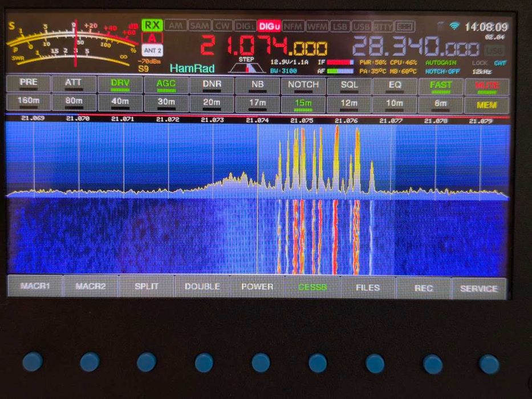Screen dimensions: 532x399
Task: Toggle the PRE preamp button
Action: (x=29, y=84)
